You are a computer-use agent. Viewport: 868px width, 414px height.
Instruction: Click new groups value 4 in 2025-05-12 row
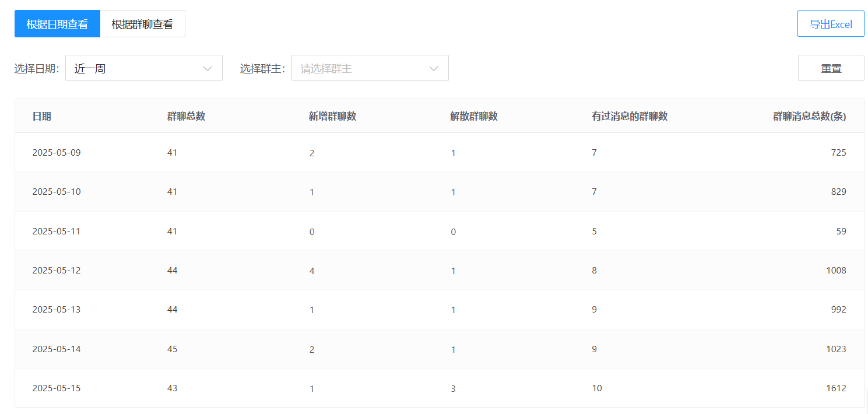(x=312, y=271)
